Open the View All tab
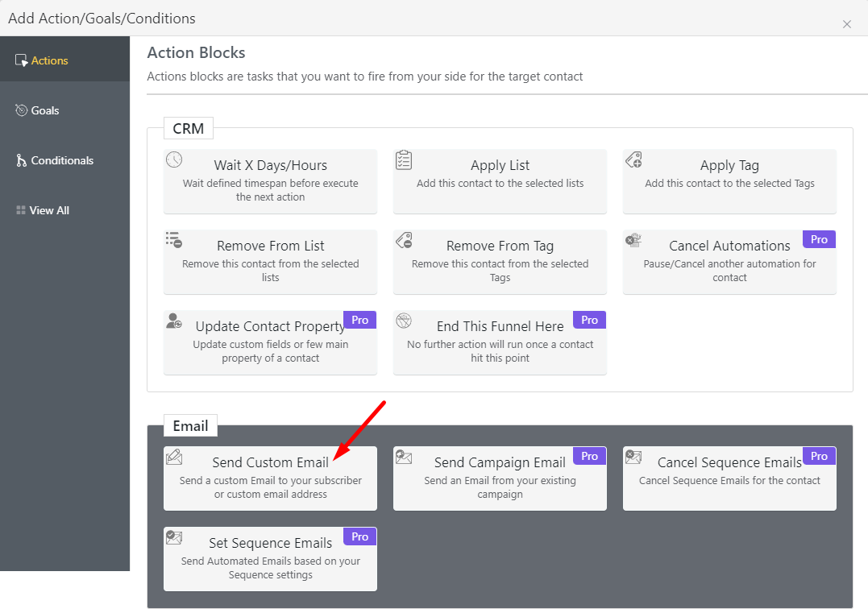Image resolution: width=868 pixels, height=613 pixels. coord(64,210)
